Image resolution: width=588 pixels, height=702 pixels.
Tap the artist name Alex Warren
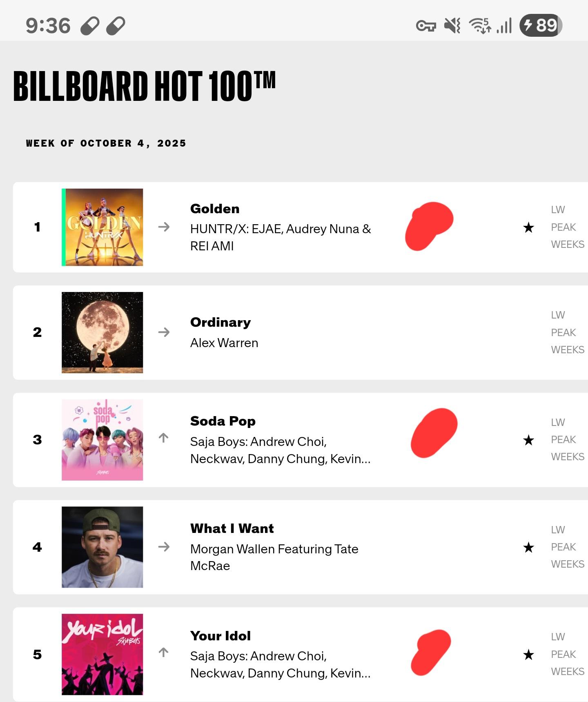point(224,343)
